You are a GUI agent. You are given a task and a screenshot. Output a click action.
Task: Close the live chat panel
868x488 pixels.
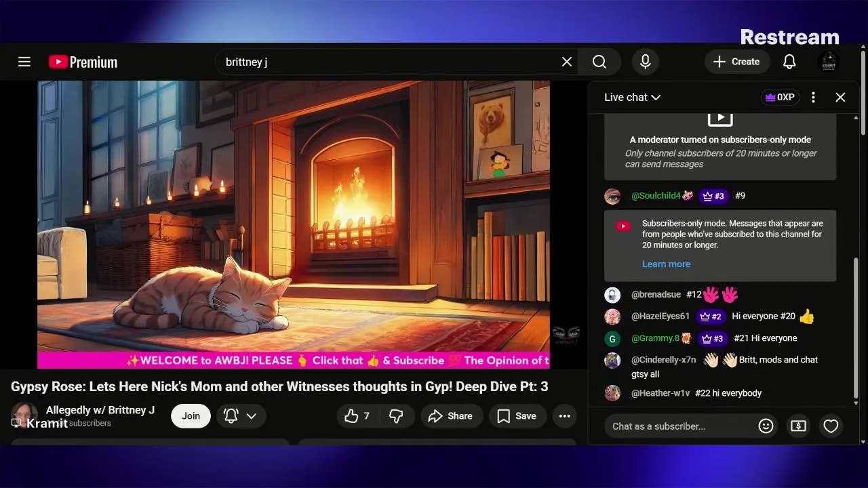[x=840, y=97]
